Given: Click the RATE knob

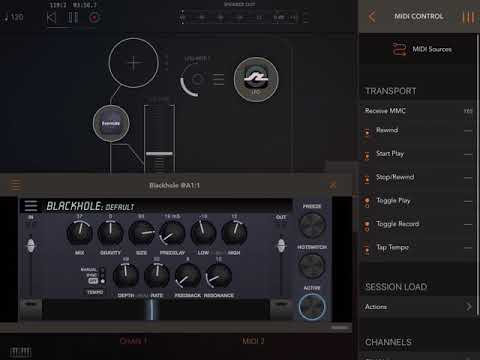Looking at the screenshot, I should [x=157, y=276].
